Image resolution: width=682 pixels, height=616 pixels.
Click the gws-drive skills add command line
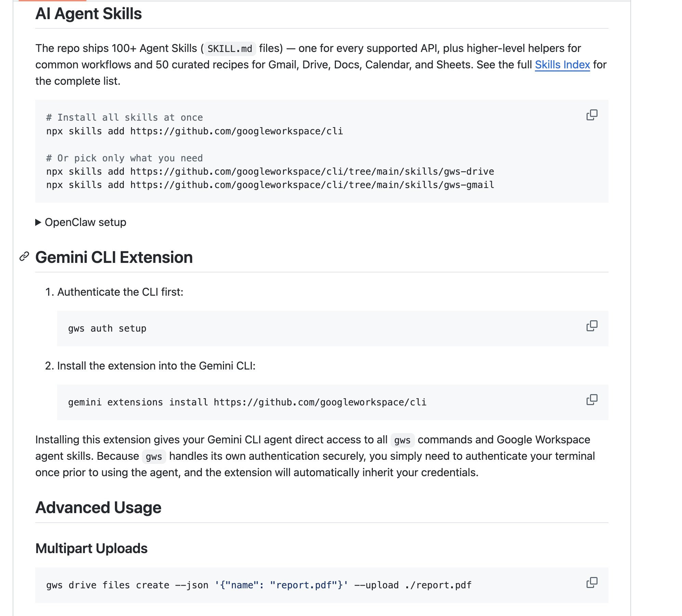pos(270,172)
